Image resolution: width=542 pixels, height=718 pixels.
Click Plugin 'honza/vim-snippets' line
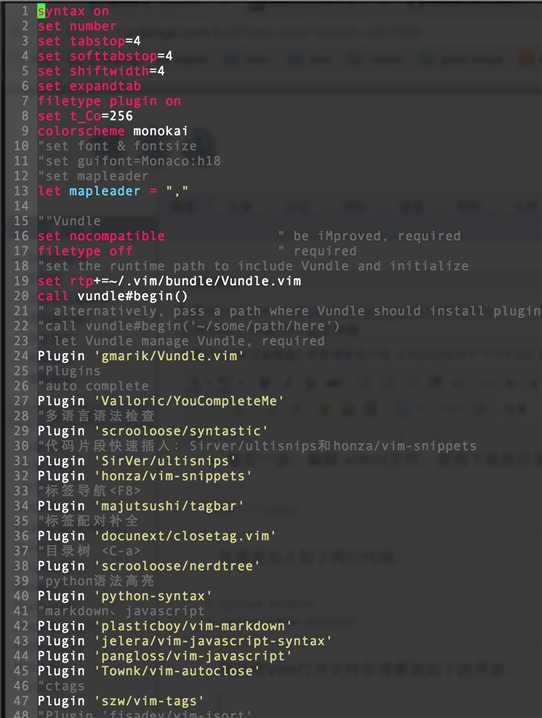coord(145,476)
